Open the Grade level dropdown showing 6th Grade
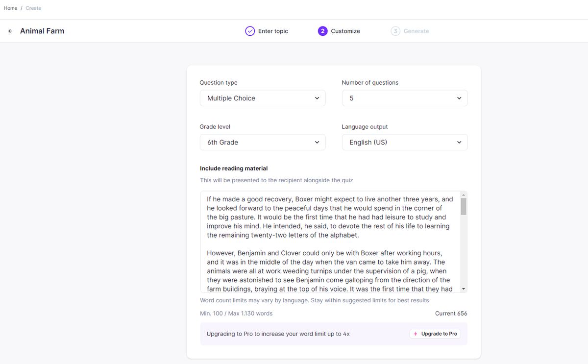Image resolution: width=588 pixels, height=364 pixels. click(x=262, y=142)
